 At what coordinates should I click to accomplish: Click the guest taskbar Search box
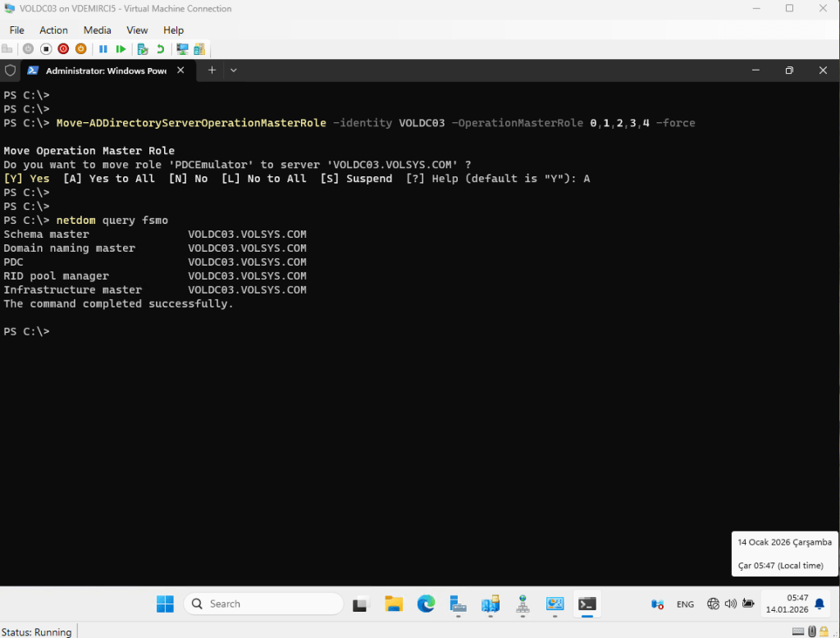click(x=263, y=604)
